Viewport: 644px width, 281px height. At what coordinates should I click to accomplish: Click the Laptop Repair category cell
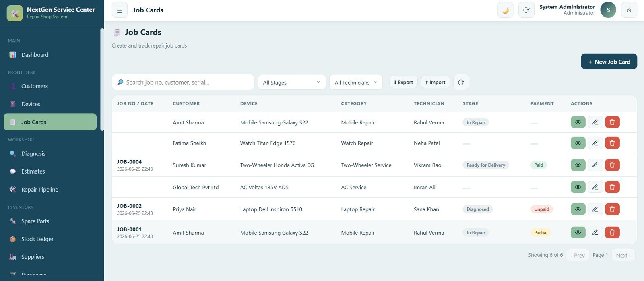(x=357, y=209)
